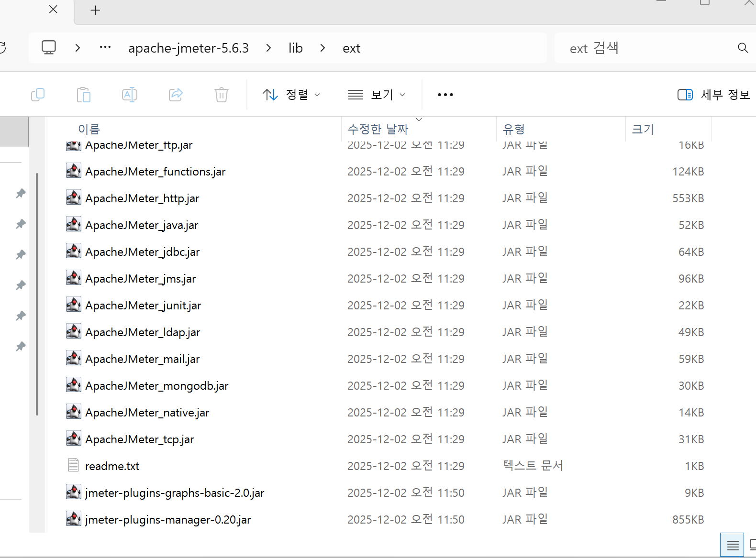The image size is (756, 558).
Task: Click the search magnifier icon
Action: pos(743,48)
